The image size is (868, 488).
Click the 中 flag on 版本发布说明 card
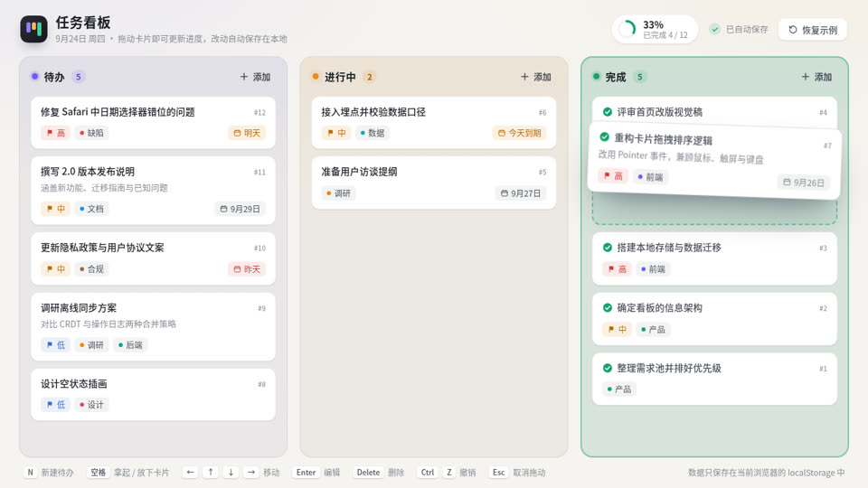click(55, 209)
